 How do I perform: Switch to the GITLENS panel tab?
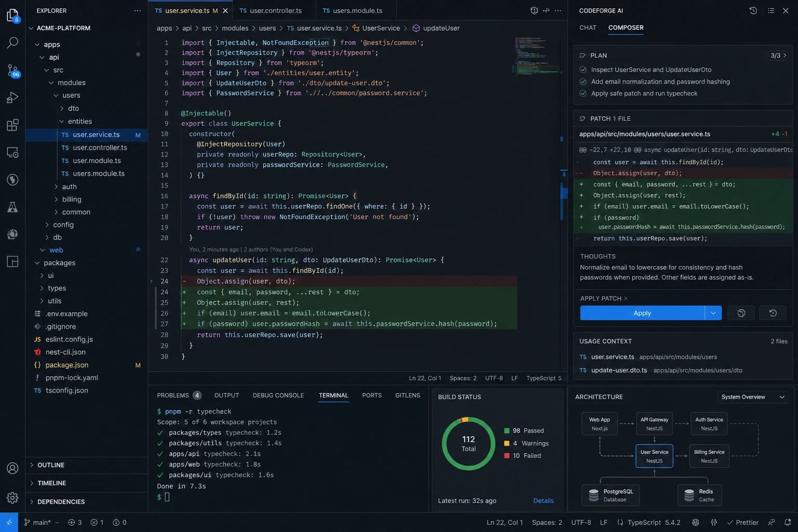(407, 395)
